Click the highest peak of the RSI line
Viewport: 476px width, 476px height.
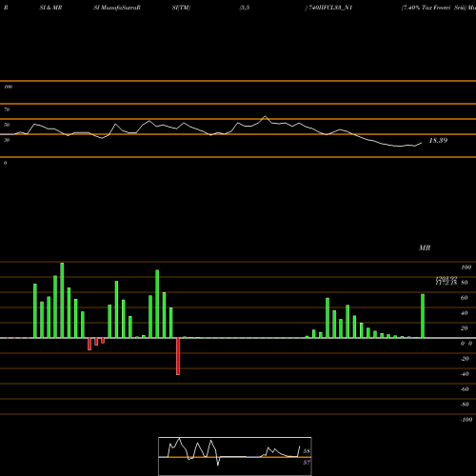pos(266,116)
